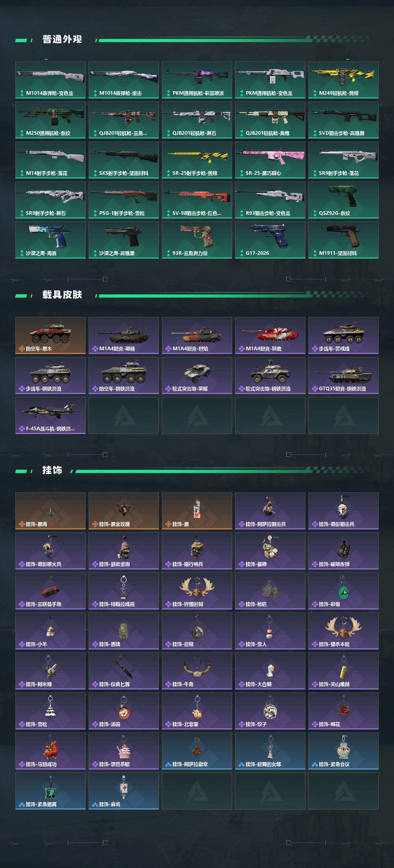Click the 普通外观 section heading
Screen dimensions: 394x868
tap(62, 39)
